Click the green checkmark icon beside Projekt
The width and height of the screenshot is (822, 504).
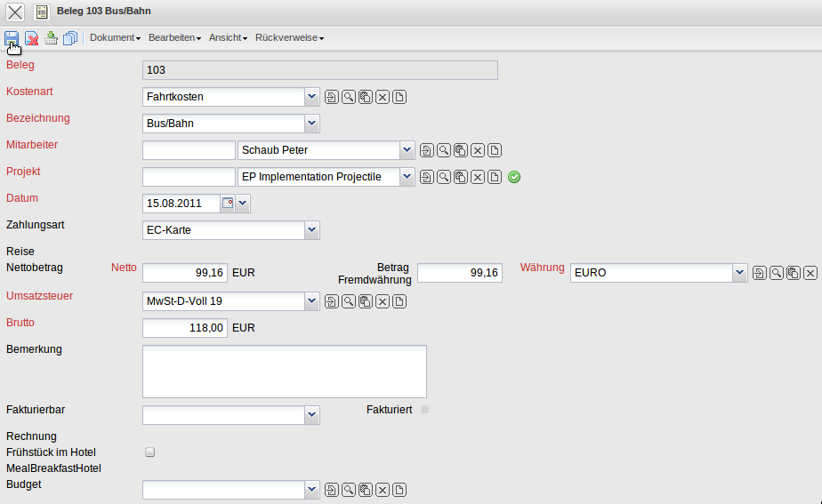coord(514,177)
